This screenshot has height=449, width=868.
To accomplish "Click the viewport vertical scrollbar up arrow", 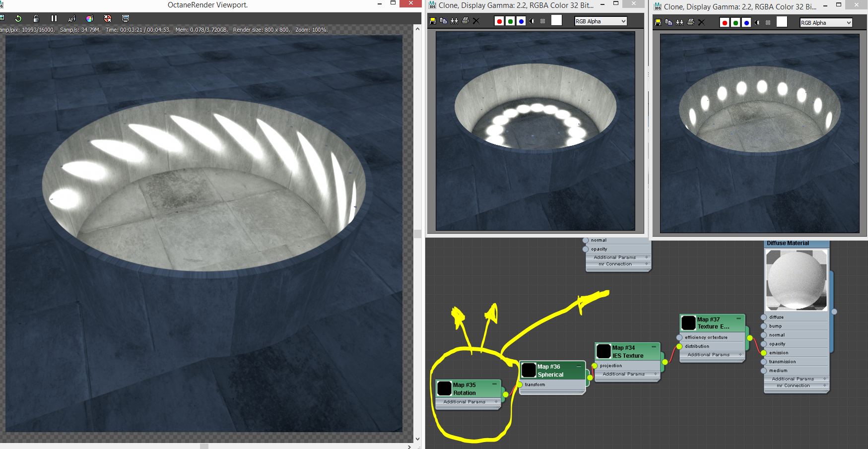I will (417, 28).
